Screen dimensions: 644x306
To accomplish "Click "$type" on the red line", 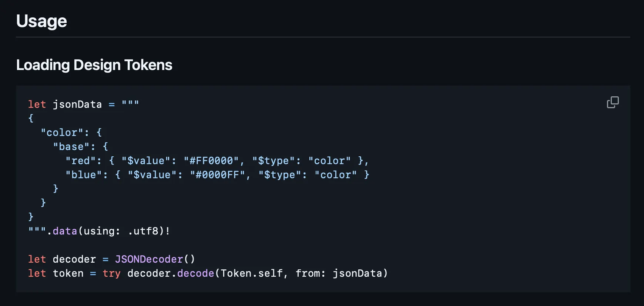I will [x=273, y=161].
